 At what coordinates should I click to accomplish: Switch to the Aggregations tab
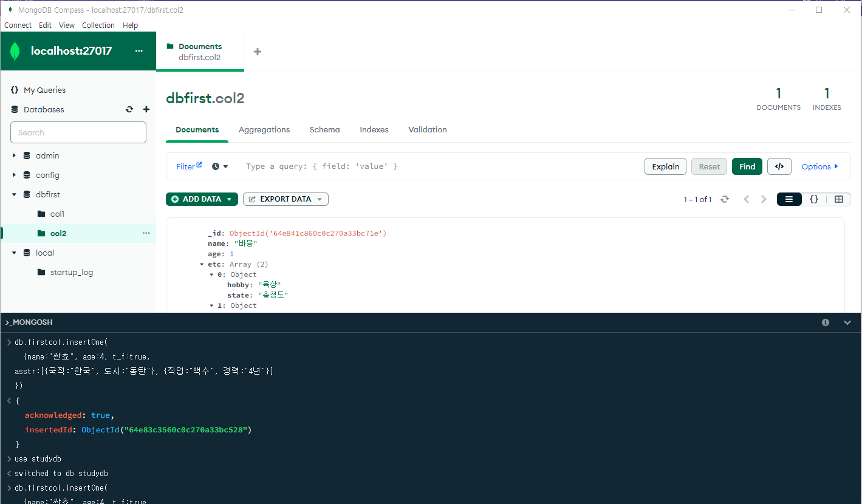click(264, 130)
